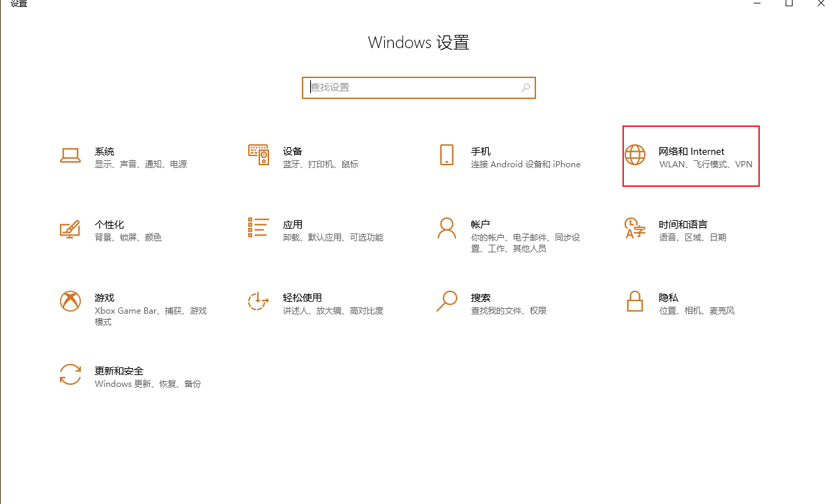Viewport: 833px width, 504px height.
Task: Click the Xbox logo icon for 游戏
Action: [70, 301]
